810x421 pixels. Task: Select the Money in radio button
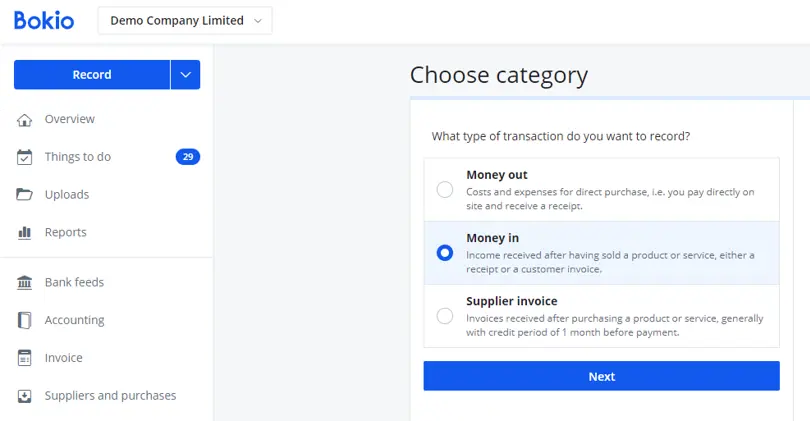click(x=445, y=253)
